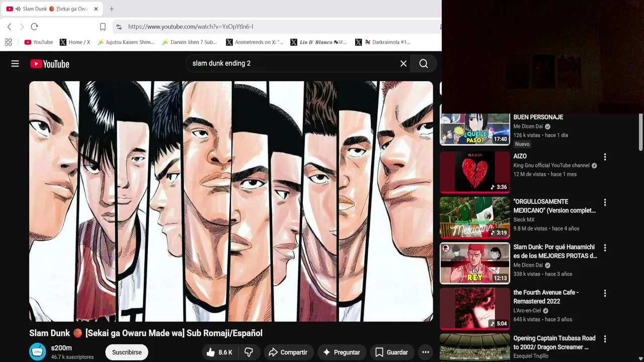
Task: Open options menu for Slam Dunk Hanamichi video
Action: click(605, 248)
